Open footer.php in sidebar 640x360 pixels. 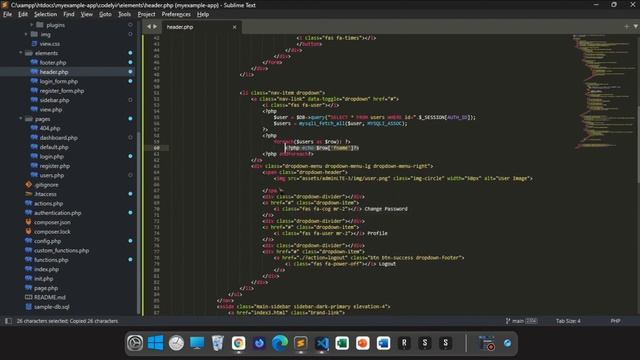point(53,62)
